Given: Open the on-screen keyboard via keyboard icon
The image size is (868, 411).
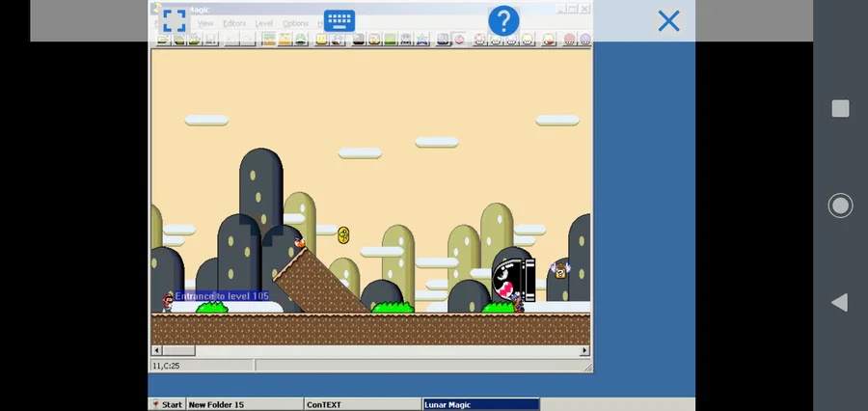Looking at the screenshot, I should pyautogui.click(x=339, y=21).
